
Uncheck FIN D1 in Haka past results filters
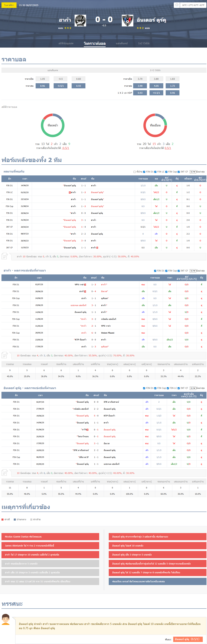click(x=155, y=271)
